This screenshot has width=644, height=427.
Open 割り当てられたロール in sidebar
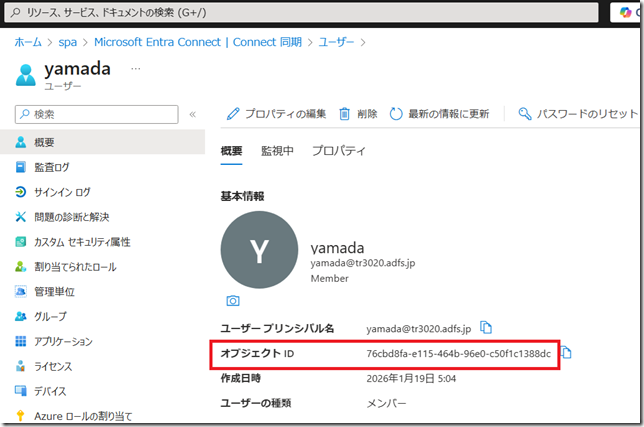click(x=75, y=267)
